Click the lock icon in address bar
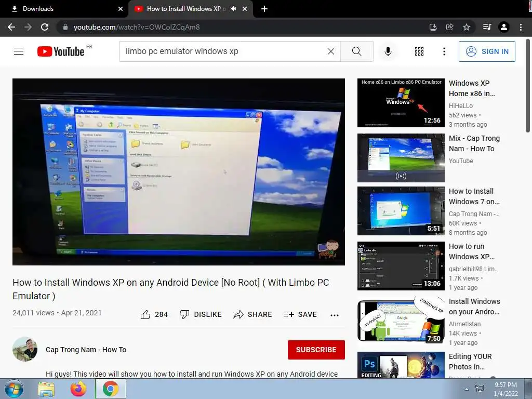The height and width of the screenshot is (399, 532). tap(65, 27)
